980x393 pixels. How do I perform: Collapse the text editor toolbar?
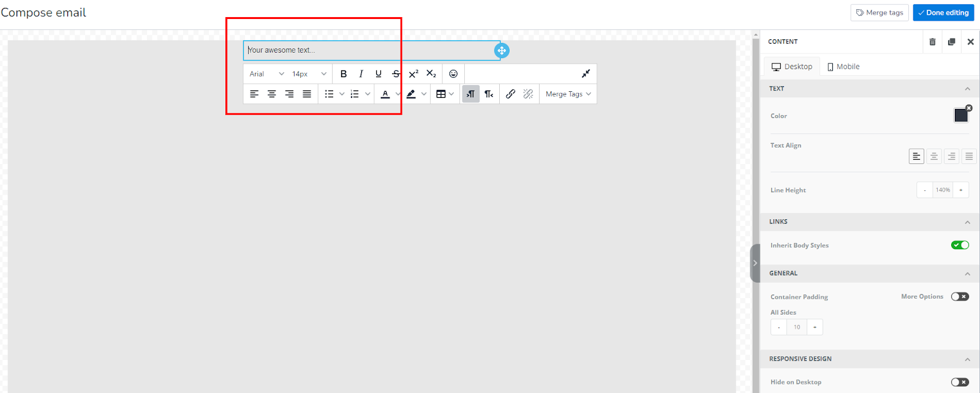tap(586, 74)
